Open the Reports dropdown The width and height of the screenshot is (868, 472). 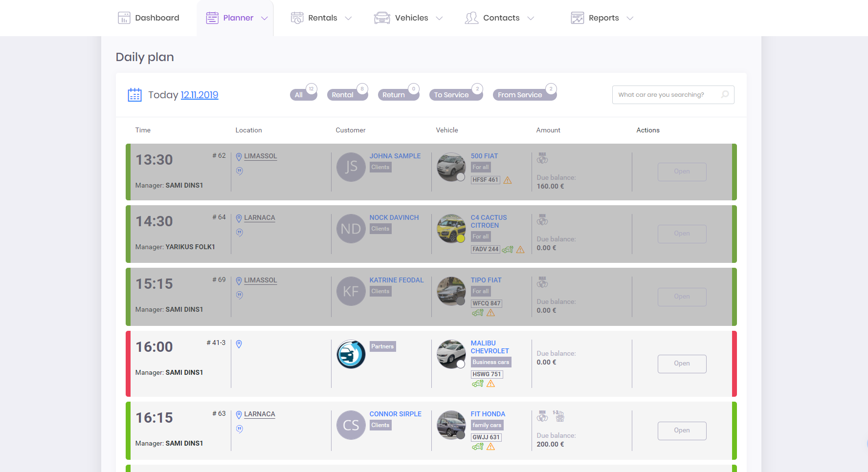(631, 18)
